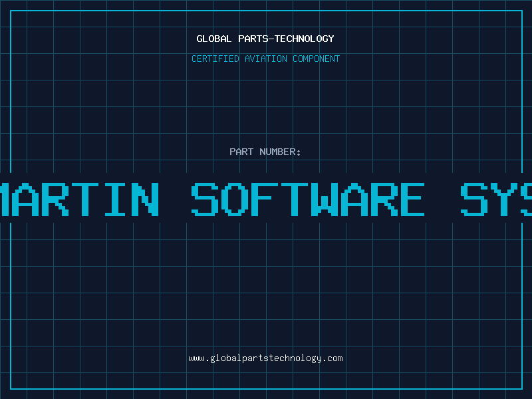Click the word MARTIN in the marquee
Screen dimensions: 532x399
click(x=80, y=199)
